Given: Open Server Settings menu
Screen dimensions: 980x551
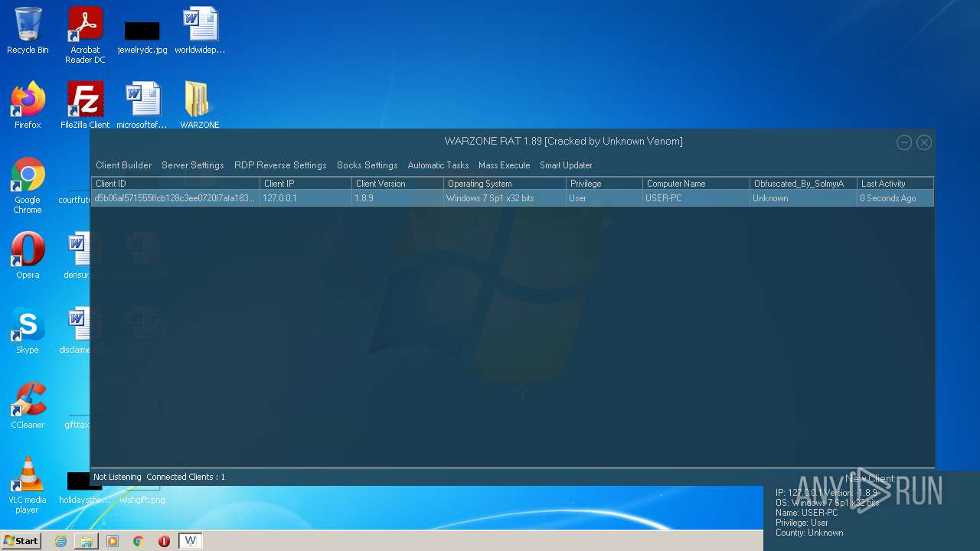Looking at the screenshot, I should tap(192, 165).
